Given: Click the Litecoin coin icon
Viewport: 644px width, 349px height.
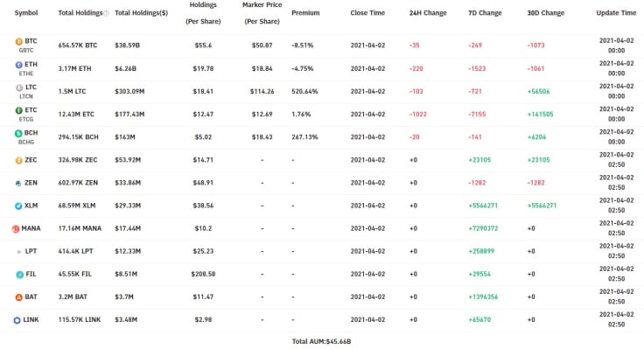Looking at the screenshot, I should (x=19, y=87).
